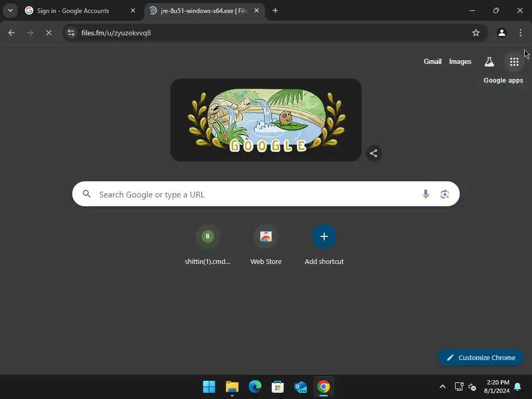
Task: Open network status tray icon
Action: coord(459,387)
